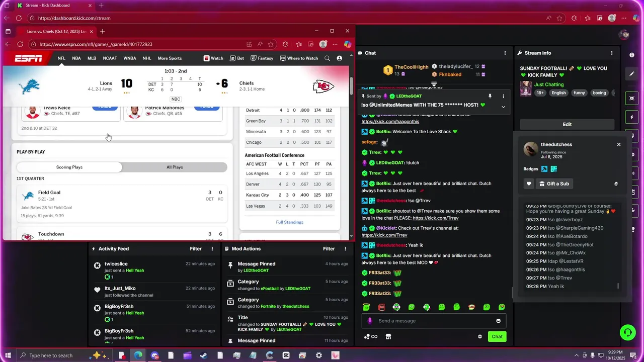Screen dimensions: 644x362
Task: Click the green support headset button
Action: pyautogui.click(x=627, y=332)
